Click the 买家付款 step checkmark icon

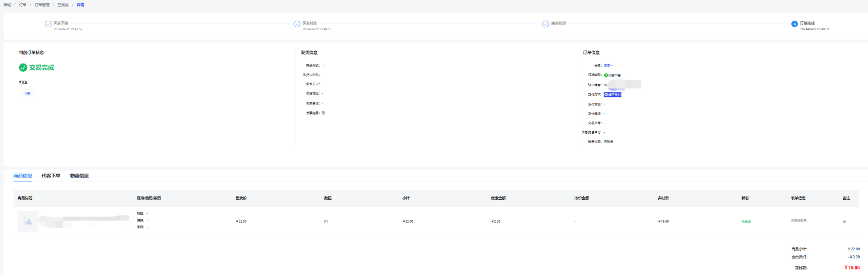[297, 24]
